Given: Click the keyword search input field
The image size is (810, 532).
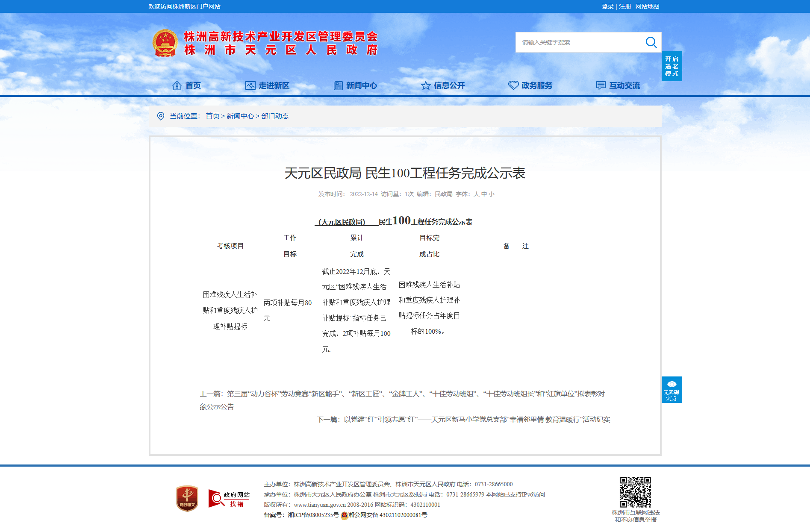Looking at the screenshot, I should click(x=580, y=42).
